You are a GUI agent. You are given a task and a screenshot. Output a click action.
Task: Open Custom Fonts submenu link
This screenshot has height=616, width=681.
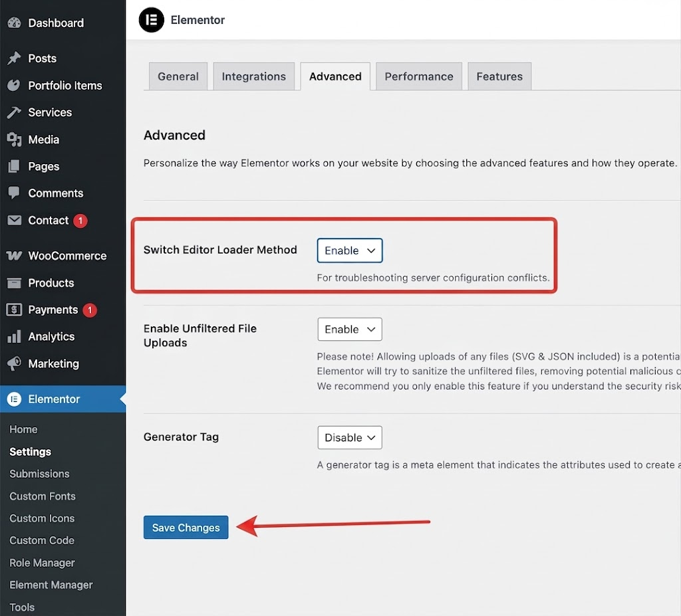[43, 496]
